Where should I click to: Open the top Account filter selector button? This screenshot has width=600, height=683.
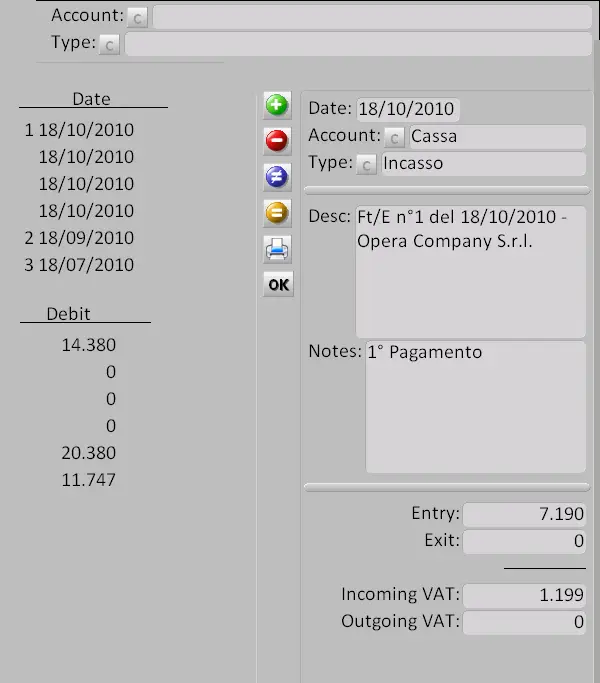click(x=138, y=17)
